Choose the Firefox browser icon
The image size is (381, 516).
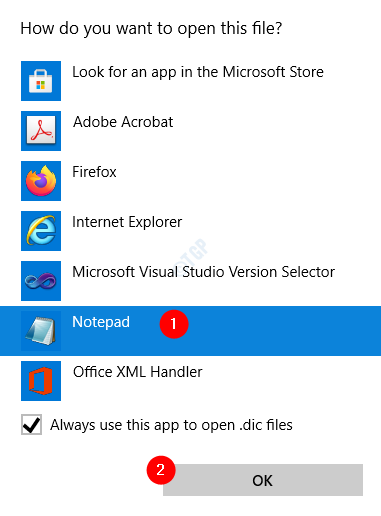point(41,181)
